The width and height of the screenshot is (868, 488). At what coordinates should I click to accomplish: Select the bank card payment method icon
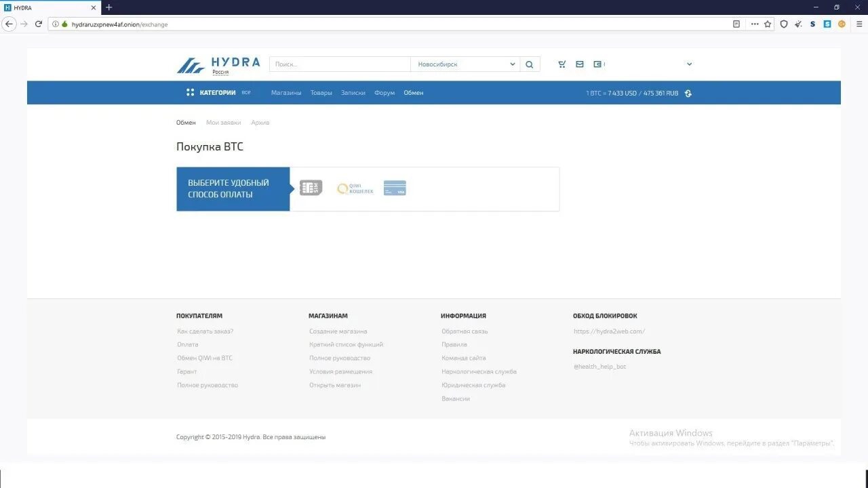click(x=395, y=188)
